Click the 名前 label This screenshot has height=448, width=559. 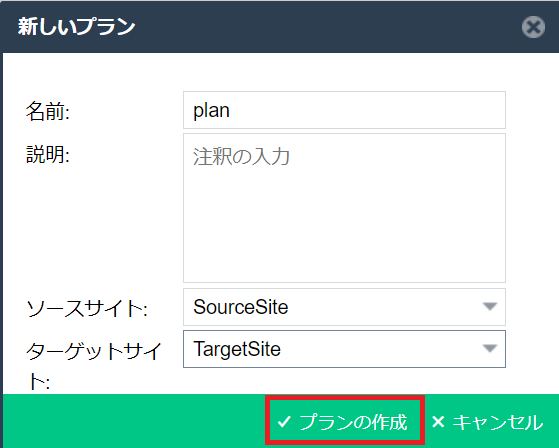pos(47,111)
